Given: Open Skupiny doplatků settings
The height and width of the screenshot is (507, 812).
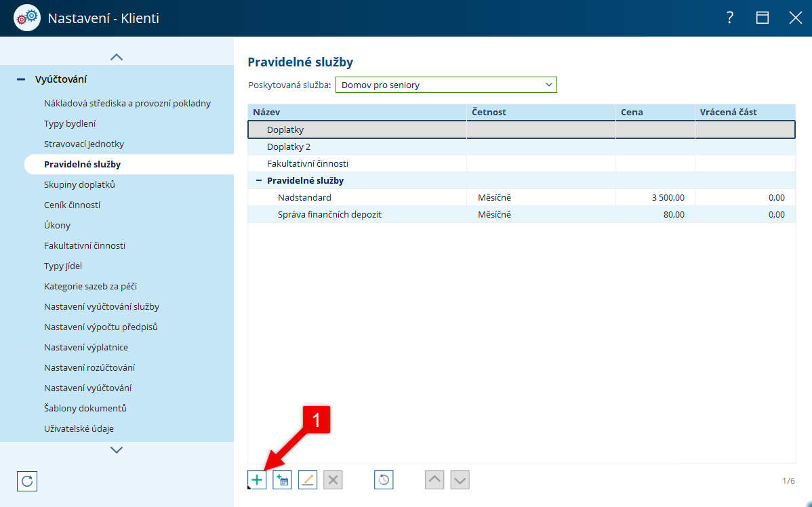Looking at the screenshot, I should click(80, 185).
